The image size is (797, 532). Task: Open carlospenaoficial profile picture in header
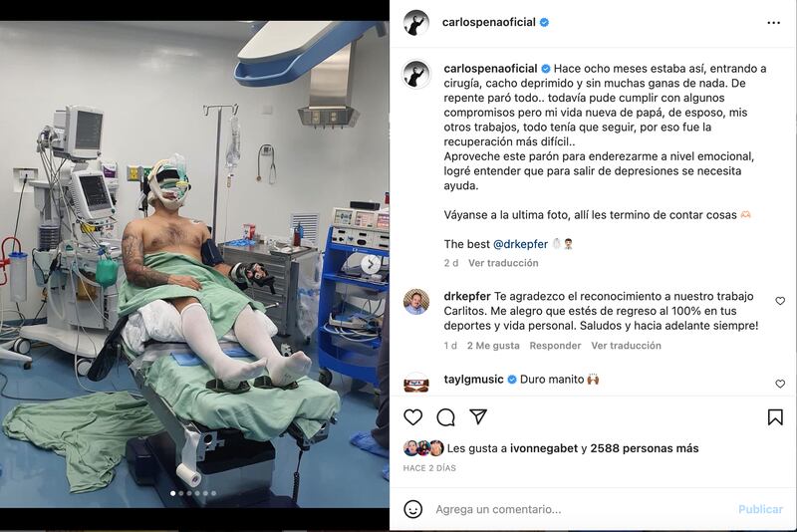click(416, 23)
